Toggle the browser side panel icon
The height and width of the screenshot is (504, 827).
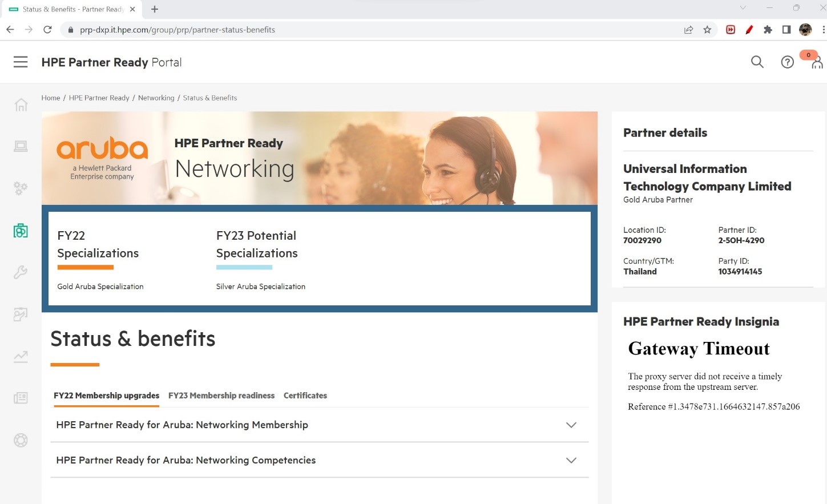point(786,30)
